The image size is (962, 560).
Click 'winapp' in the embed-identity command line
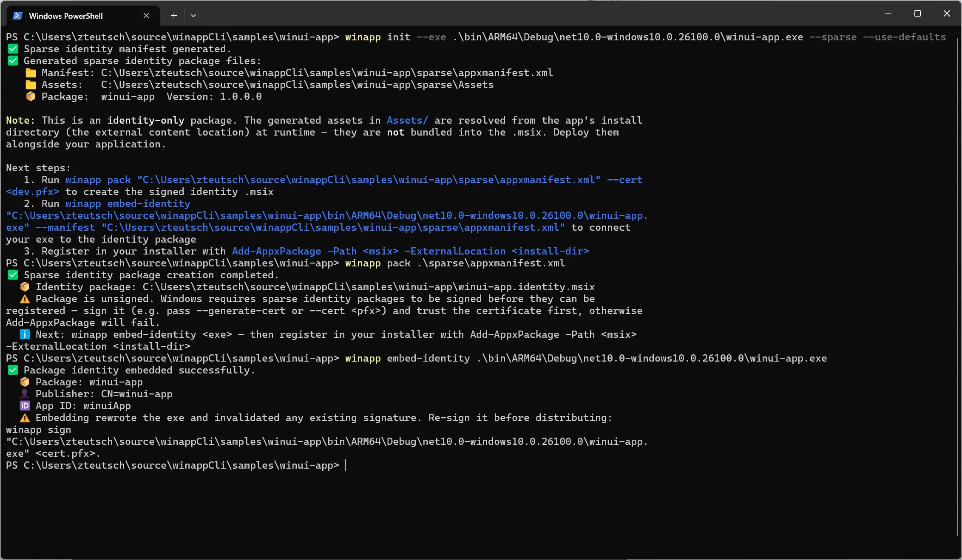pos(363,358)
